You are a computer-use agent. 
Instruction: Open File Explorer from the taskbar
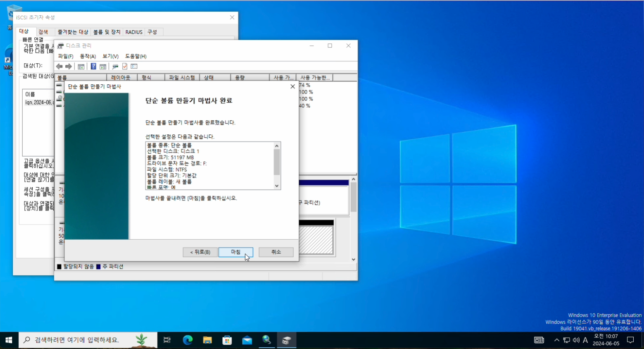click(x=207, y=340)
